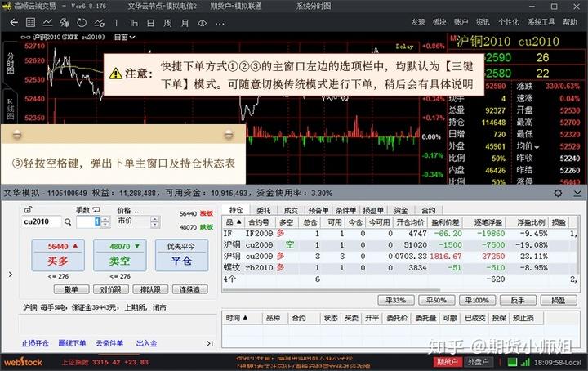Switch to the 预备单 tab

point(318,211)
